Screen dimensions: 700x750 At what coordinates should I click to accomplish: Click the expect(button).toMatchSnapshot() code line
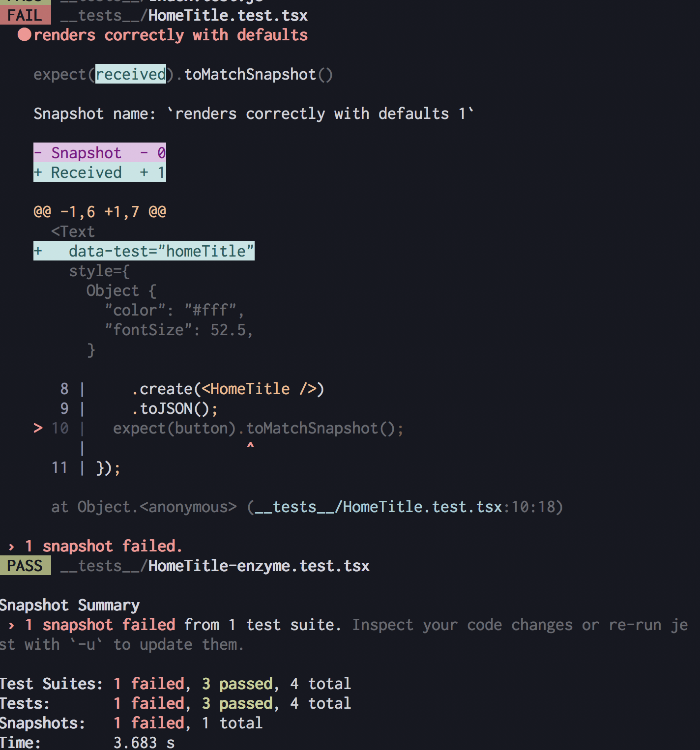point(258,428)
